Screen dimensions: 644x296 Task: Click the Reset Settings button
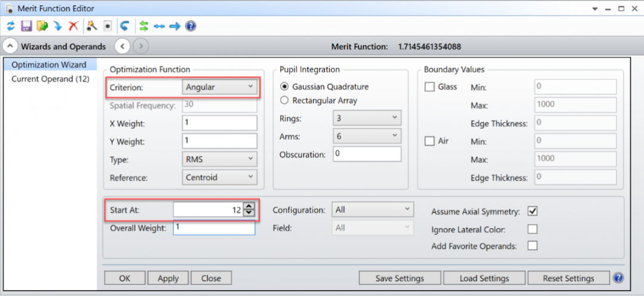click(x=568, y=278)
